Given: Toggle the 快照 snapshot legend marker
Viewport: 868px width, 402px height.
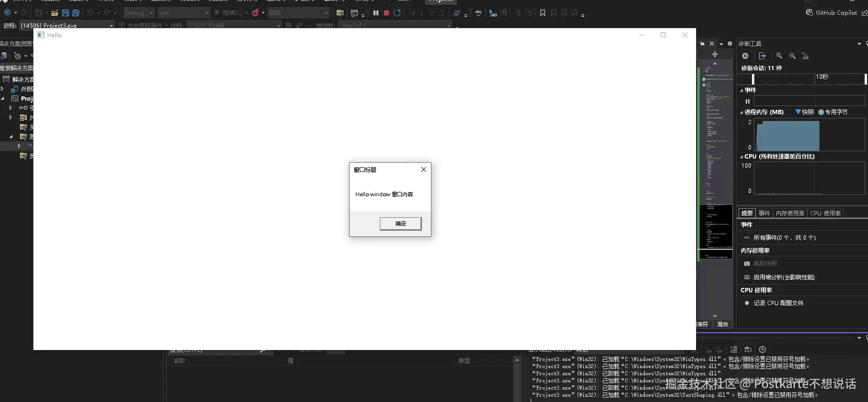Looking at the screenshot, I should [x=798, y=112].
